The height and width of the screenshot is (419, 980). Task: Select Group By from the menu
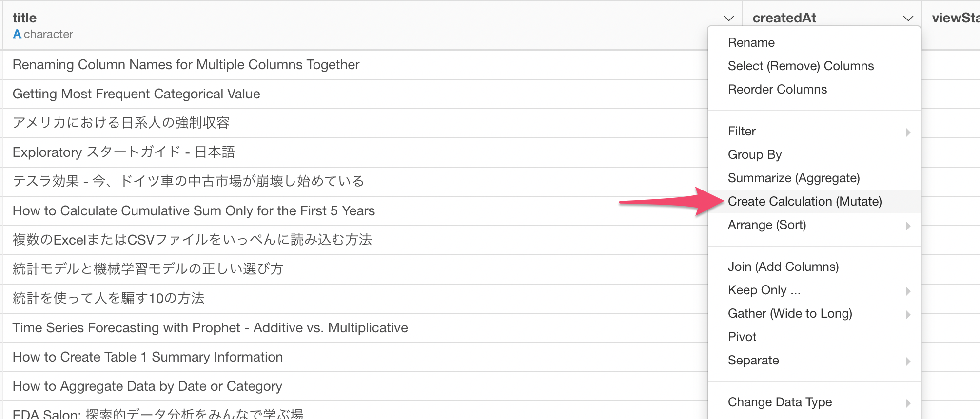[754, 154]
